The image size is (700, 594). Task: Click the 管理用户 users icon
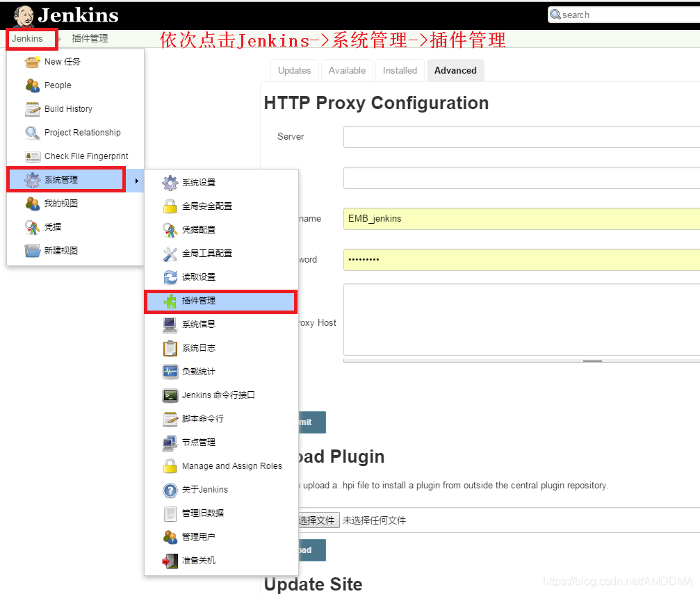click(170, 537)
